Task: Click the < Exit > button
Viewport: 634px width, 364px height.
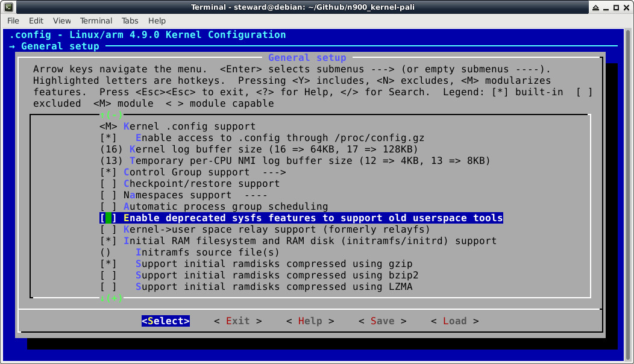Action: [x=237, y=321]
